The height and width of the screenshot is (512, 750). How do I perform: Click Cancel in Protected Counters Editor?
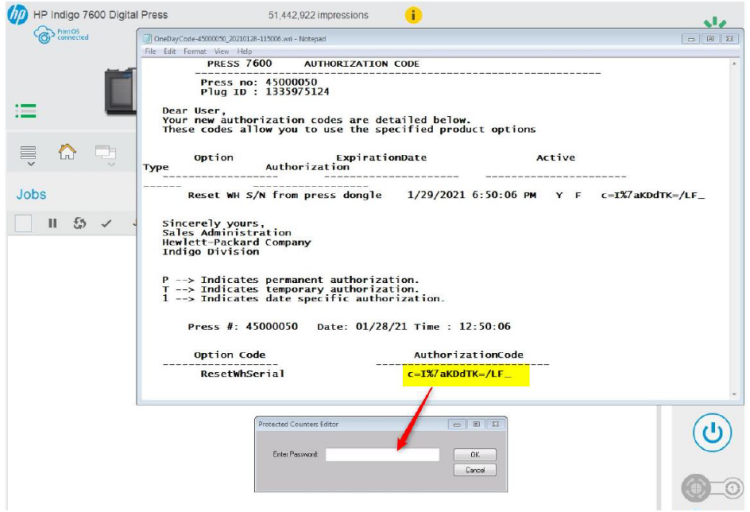coord(474,470)
